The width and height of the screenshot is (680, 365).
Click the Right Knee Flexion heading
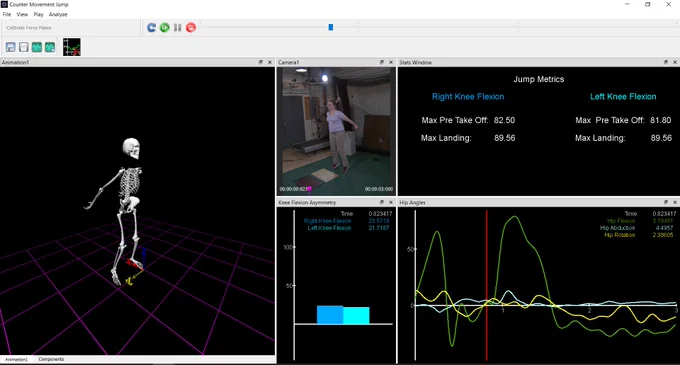[x=468, y=97]
